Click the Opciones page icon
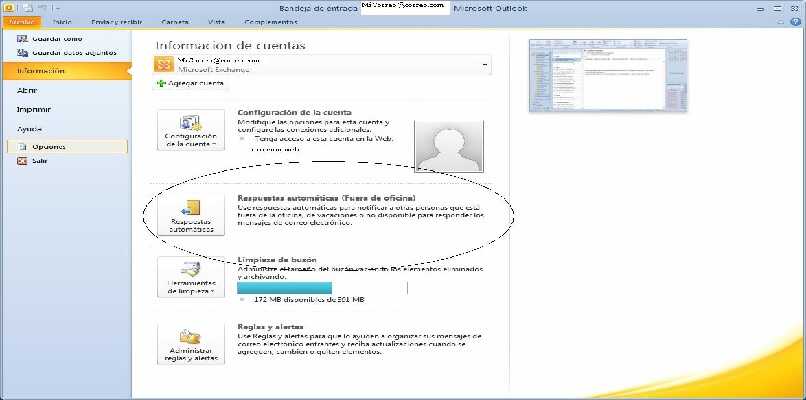The image size is (806, 400). pos(22,147)
